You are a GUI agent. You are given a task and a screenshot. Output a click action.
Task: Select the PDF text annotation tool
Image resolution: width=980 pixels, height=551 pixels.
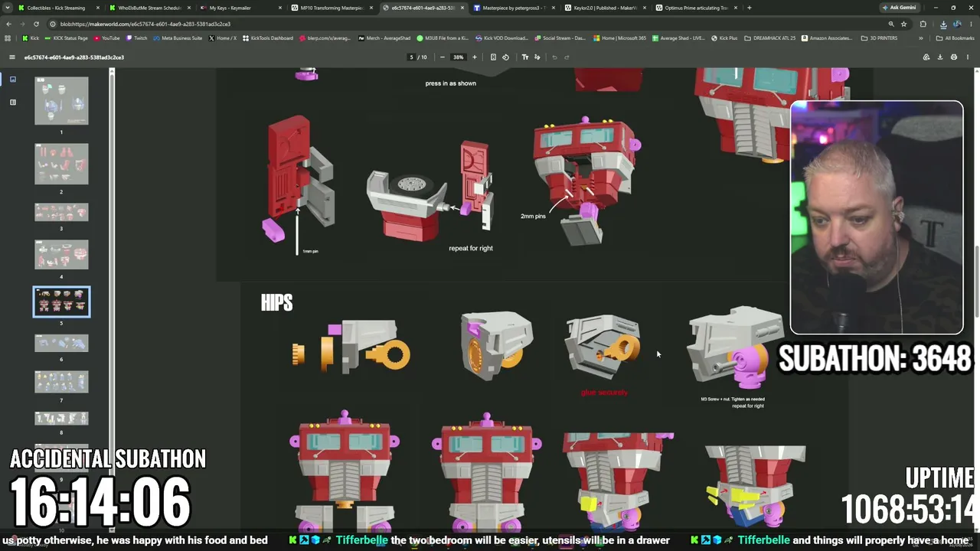click(525, 57)
